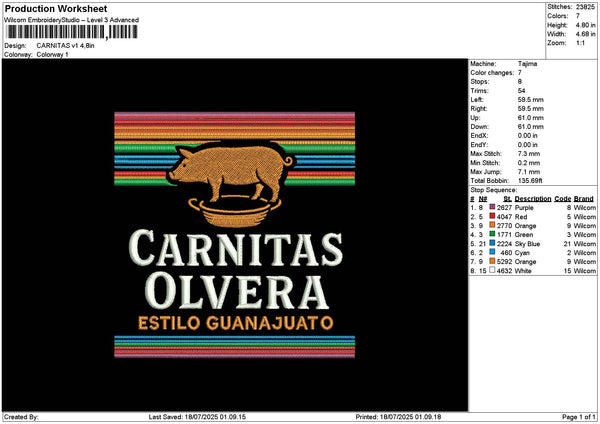Click the Max Stitch value '7.3 mm'
This screenshot has height=424, width=600.
529,153
